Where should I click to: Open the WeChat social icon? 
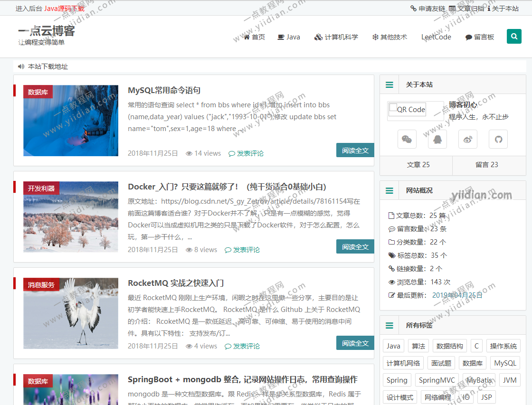(x=407, y=139)
